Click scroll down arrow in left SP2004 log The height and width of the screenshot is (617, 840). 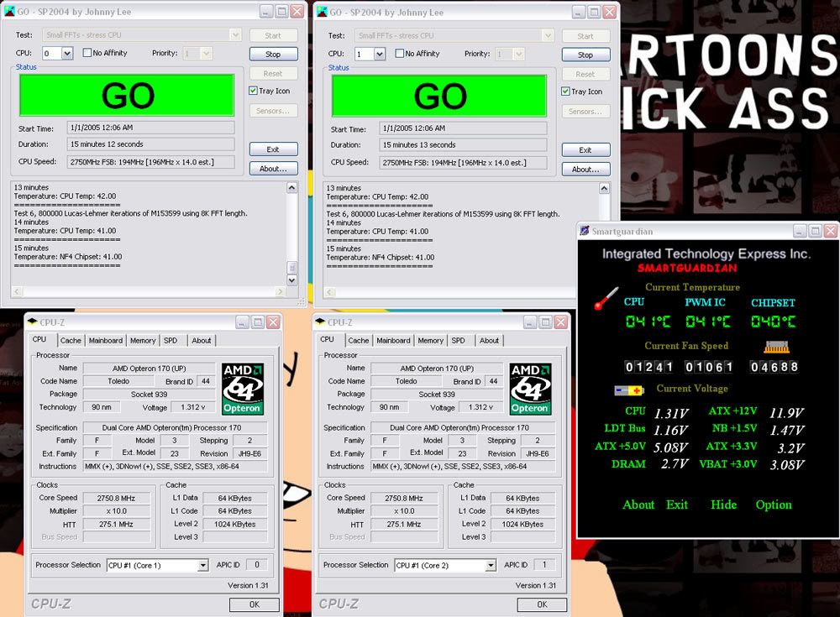pos(292,280)
